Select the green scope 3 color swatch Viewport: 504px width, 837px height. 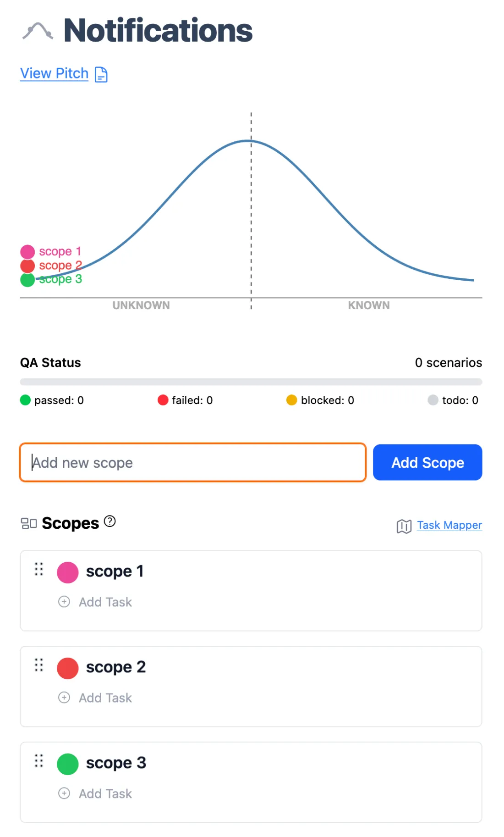pyautogui.click(x=68, y=764)
